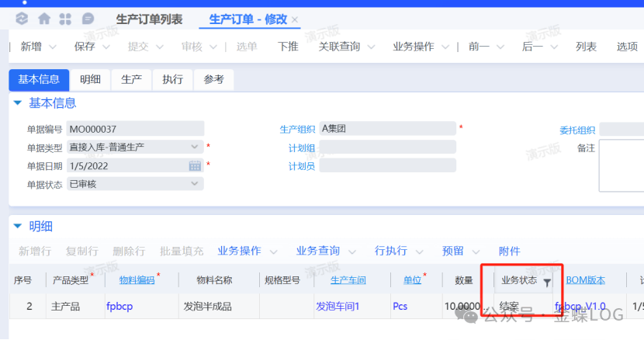The image size is (644, 340).
Task: Open the chat message bubble icon
Action: [x=88, y=19]
